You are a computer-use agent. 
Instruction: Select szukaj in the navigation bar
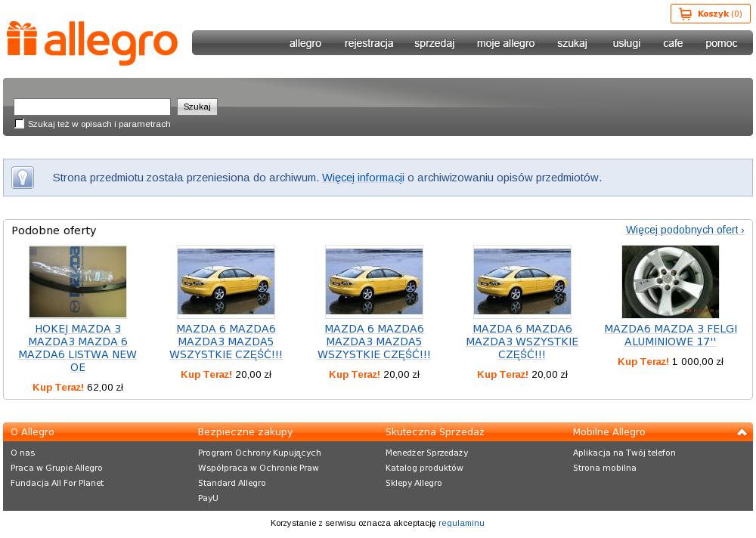pyautogui.click(x=572, y=43)
